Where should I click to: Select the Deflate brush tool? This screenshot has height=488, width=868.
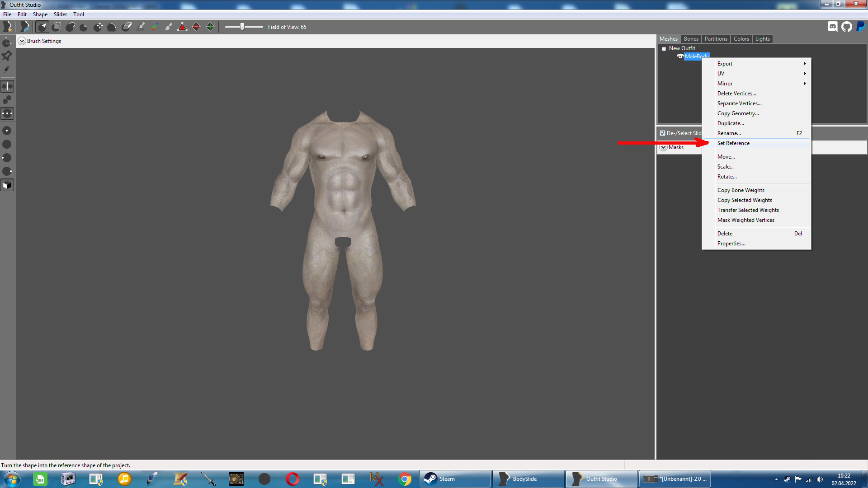point(84,27)
